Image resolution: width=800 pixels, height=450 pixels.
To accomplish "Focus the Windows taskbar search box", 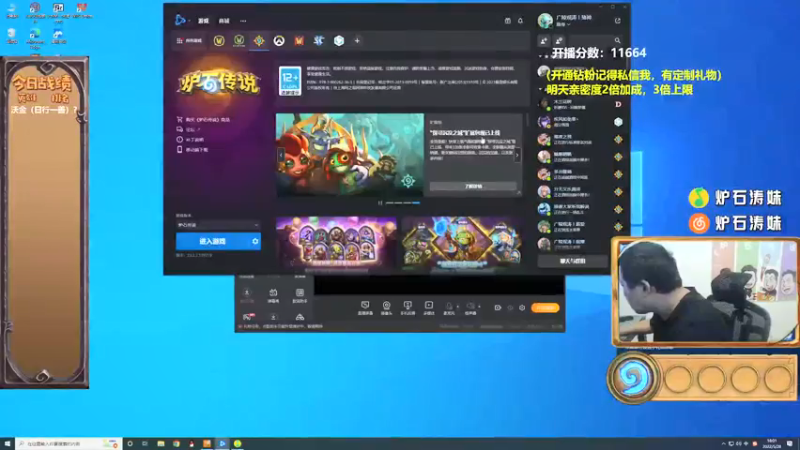I will click(68, 444).
